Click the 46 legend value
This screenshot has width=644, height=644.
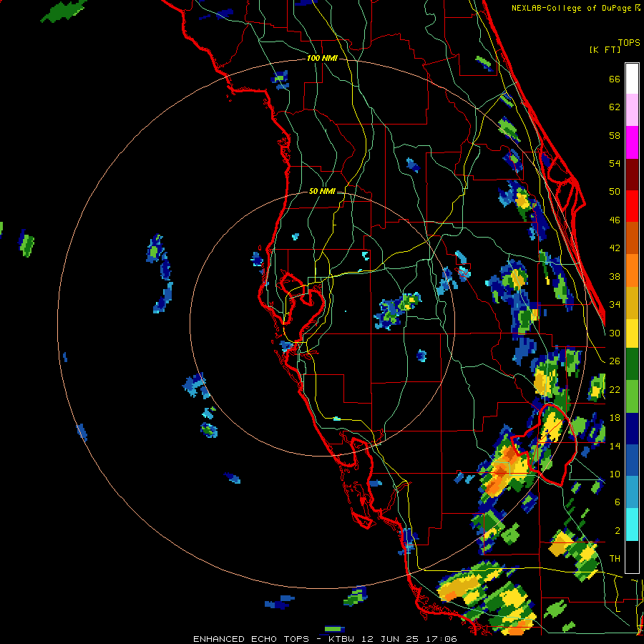(x=615, y=220)
